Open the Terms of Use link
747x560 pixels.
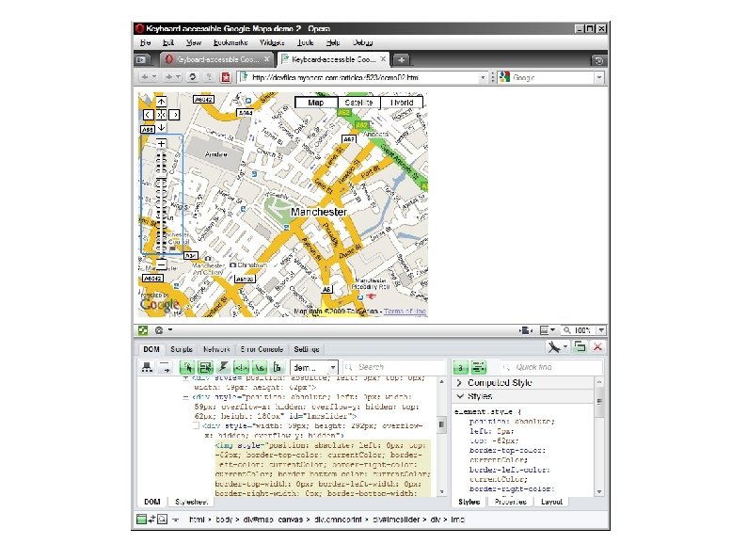(x=405, y=312)
